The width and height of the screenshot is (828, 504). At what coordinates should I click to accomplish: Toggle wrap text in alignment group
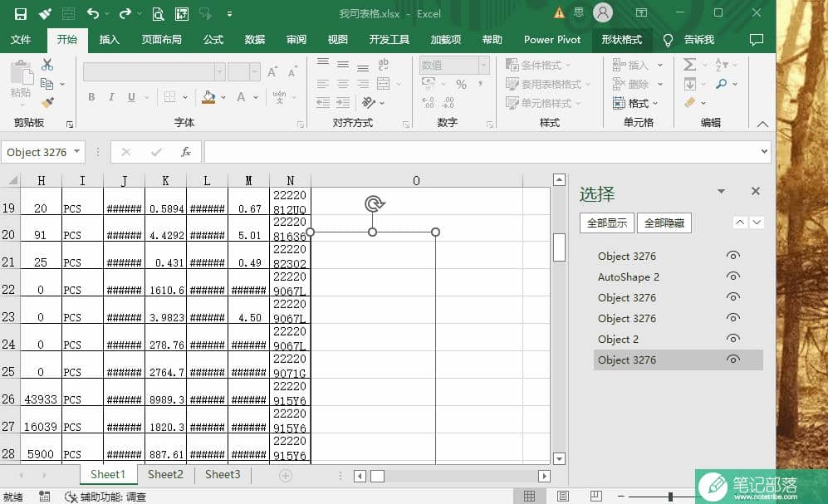coord(384,65)
